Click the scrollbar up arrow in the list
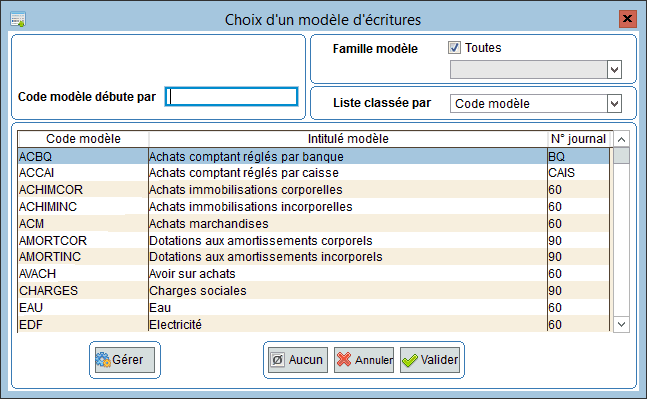Image resolution: width=647 pixels, height=399 pixels. (621, 139)
